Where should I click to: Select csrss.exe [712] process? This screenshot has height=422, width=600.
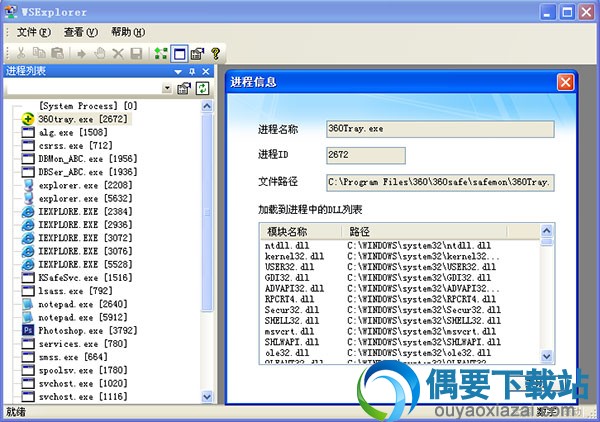point(75,146)
